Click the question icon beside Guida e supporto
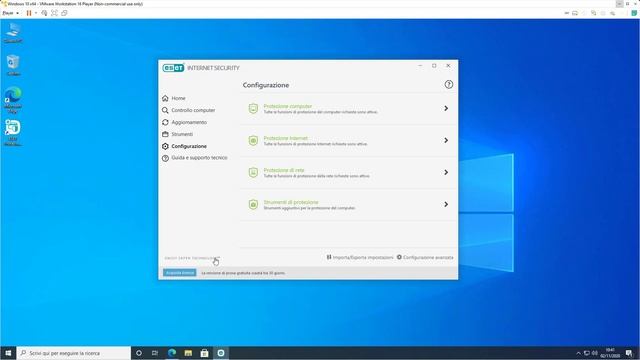Screen dimensions: 640x360 (x=165, y=158)
